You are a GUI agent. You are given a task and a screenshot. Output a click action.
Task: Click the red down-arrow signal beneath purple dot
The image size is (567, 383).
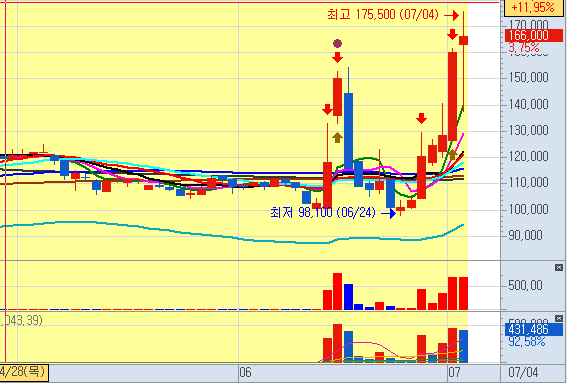(338, 57)
